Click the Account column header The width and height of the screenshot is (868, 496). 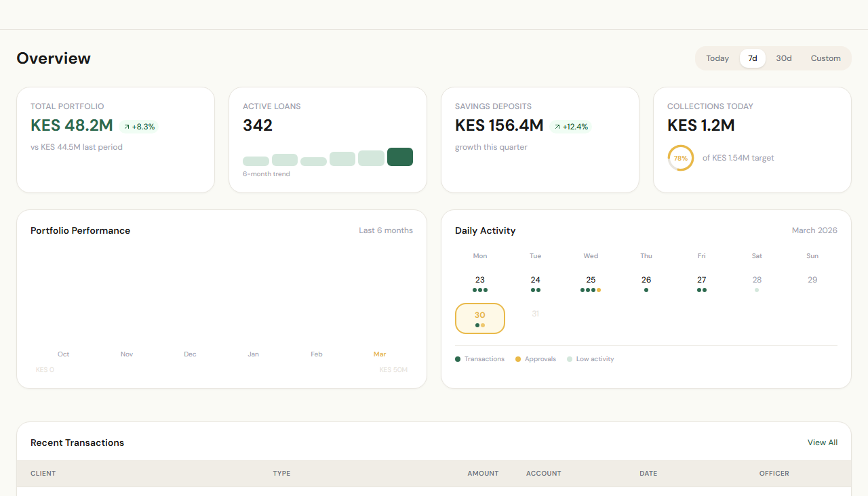coord(544,474)
